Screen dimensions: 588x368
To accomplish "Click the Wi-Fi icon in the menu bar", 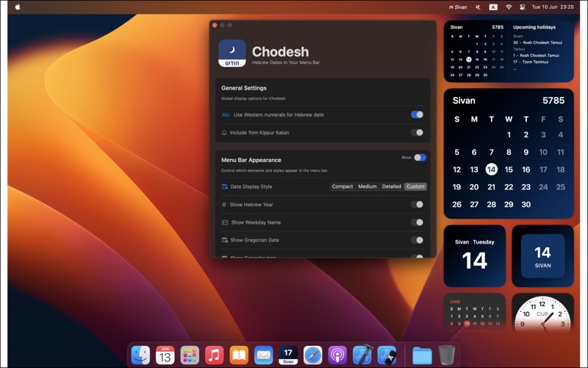I will [x=509, y=7].
